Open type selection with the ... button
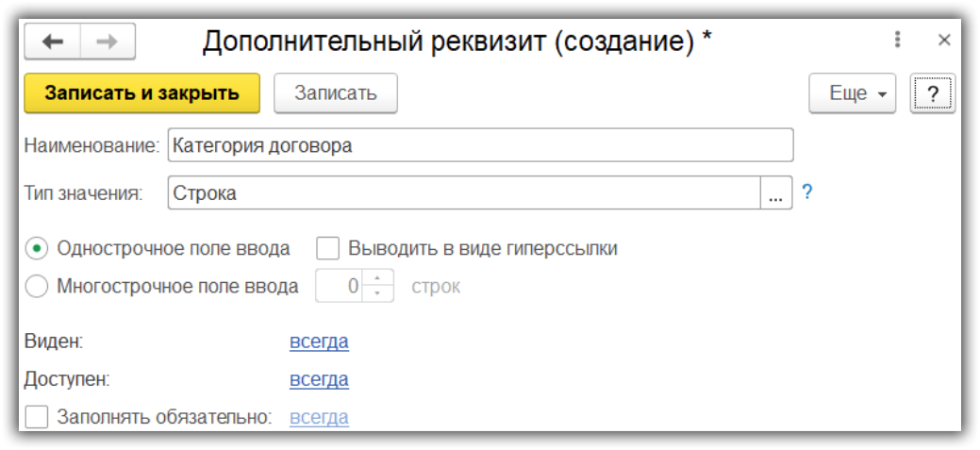This screenshot has width=980, height=450. (x=774, y=194)
